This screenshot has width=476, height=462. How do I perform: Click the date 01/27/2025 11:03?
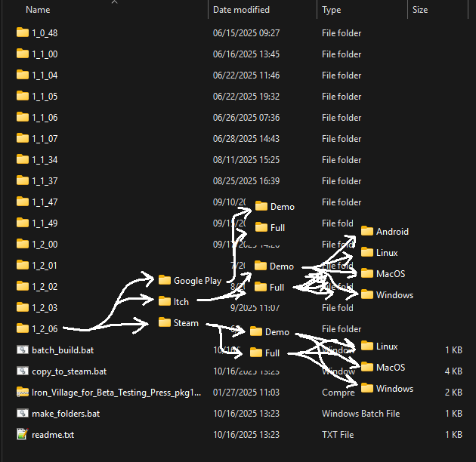(x=246, y=393)
